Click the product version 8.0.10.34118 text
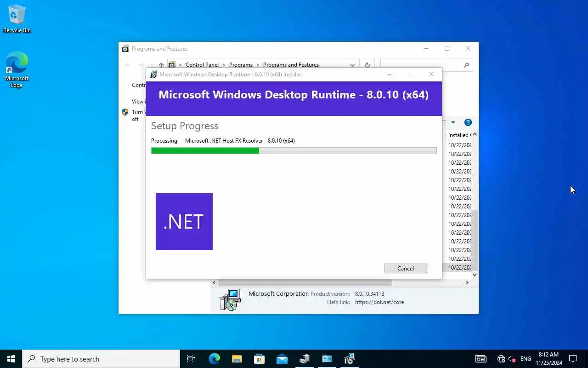Image resolution: width=588 pixels, height=368 pixels. 369,294
